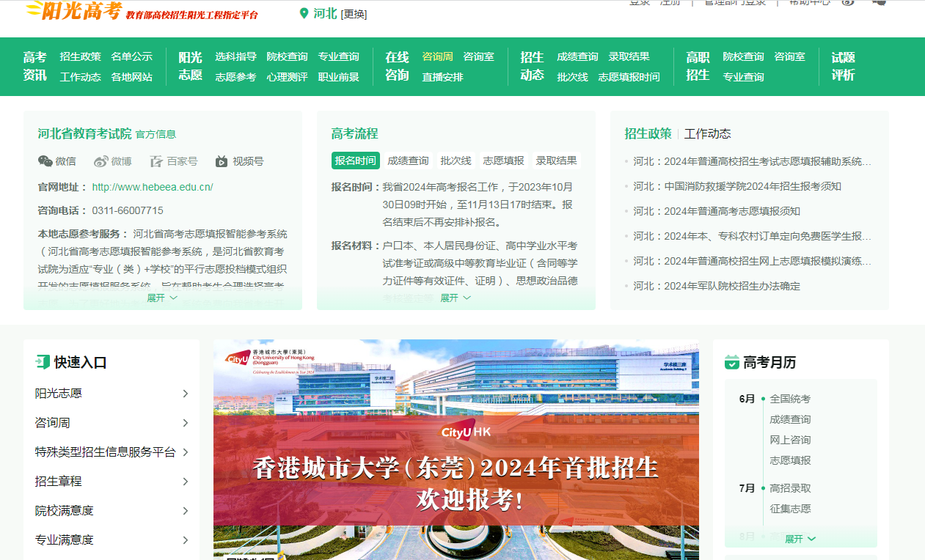This screenshot has width=925, height=560.
Task: Open 阳光志愿 quick entry chevron
Action: tap(186, 394)
